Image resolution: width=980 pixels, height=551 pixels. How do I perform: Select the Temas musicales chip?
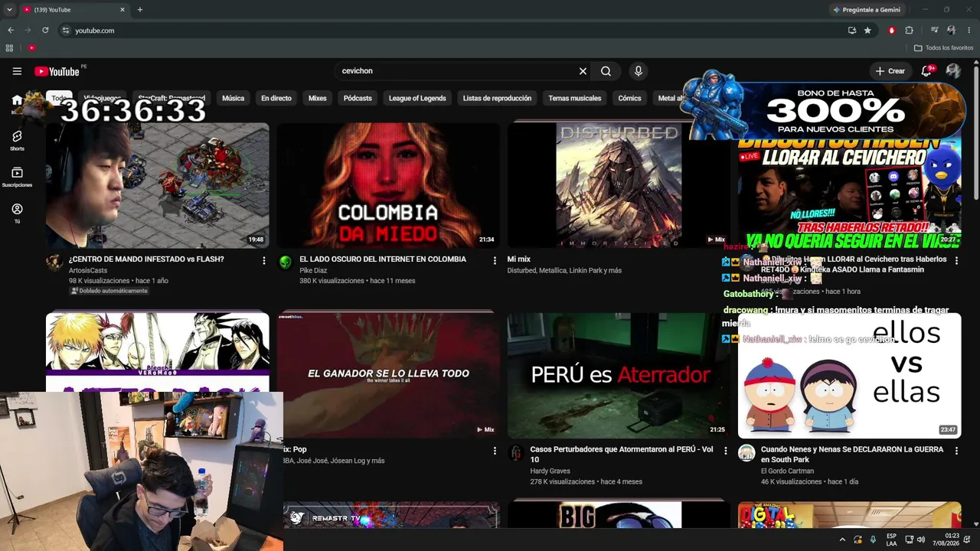[x=575, y=98]
